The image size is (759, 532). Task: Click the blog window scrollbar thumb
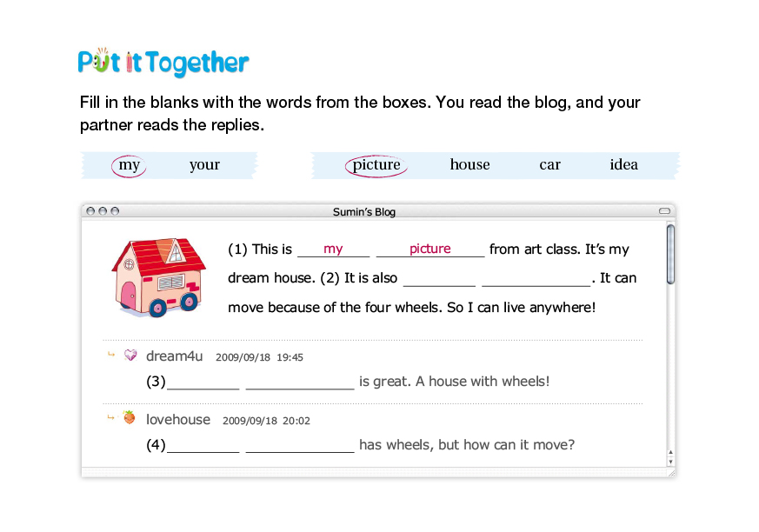[x=670, y=253]
